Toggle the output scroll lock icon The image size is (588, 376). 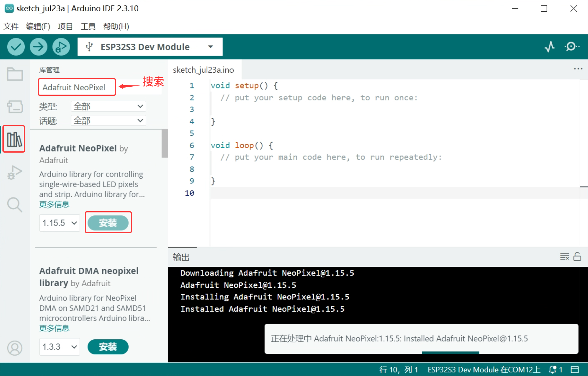577,257
